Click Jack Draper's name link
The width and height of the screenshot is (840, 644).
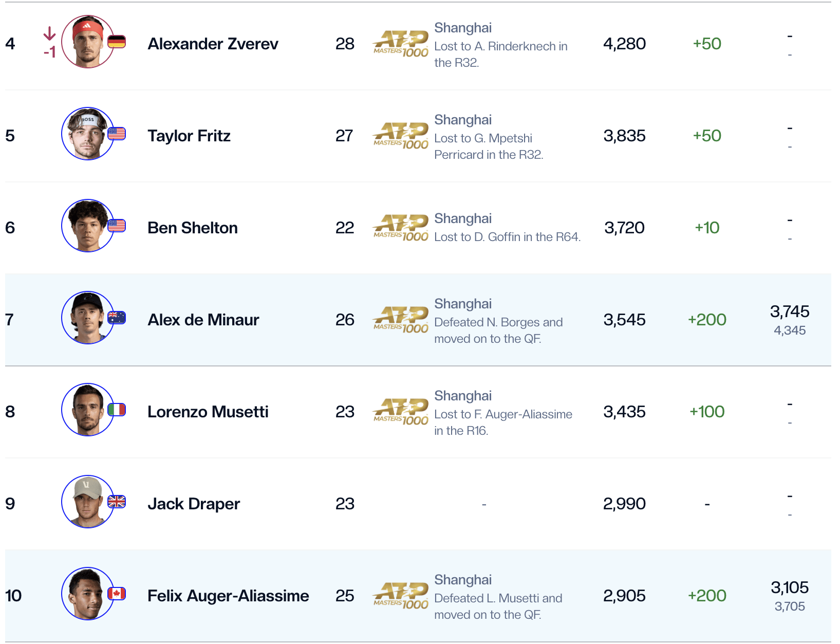(x=193, y=504)
